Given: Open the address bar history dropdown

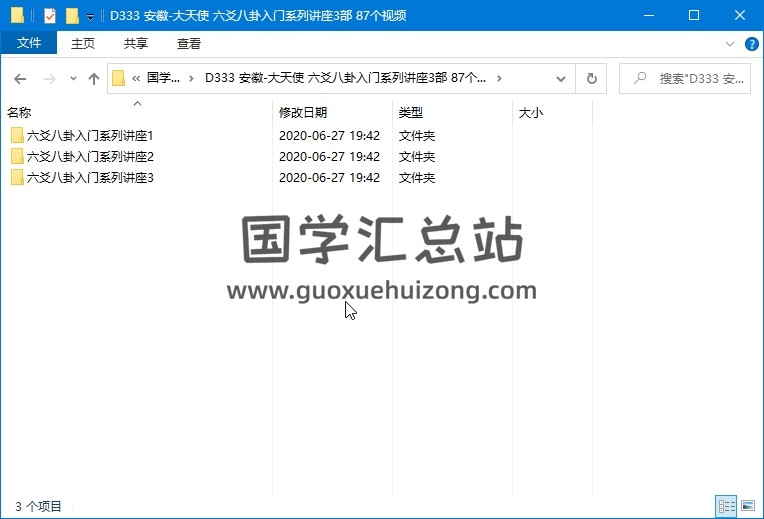Looking at the screenshot, I should coord(561,78).
